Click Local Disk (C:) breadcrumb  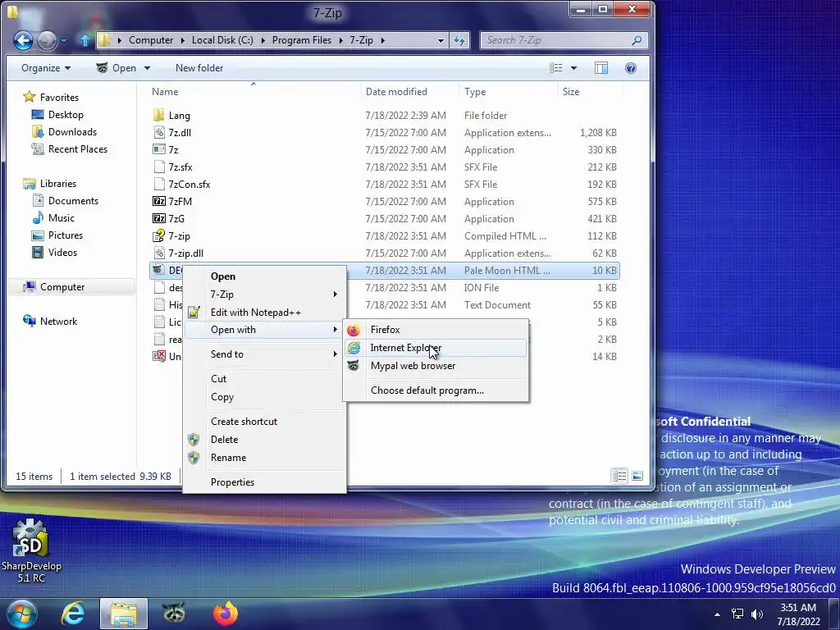[222, 40]
